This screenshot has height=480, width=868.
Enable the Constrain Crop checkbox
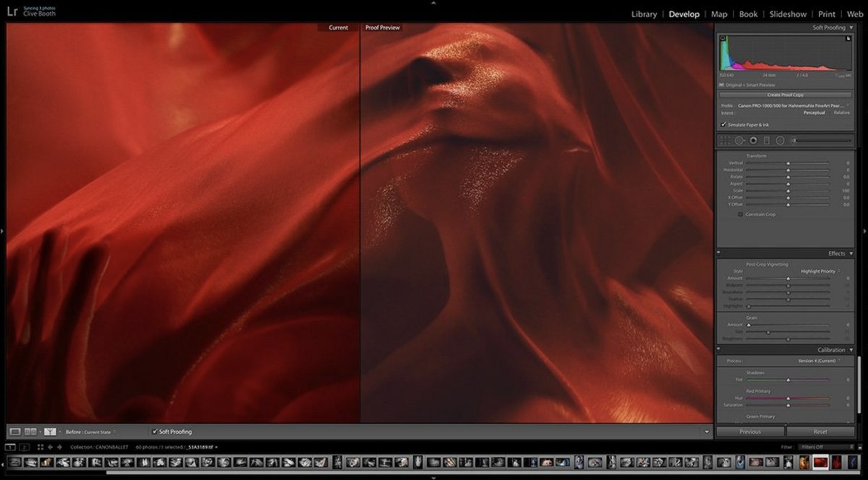(x=741, y=215)
